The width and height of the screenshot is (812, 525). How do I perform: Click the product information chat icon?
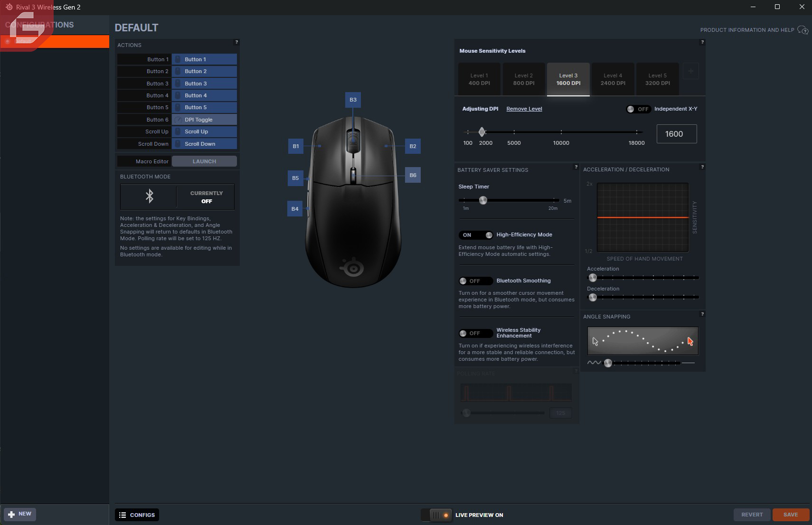tap(803, 30)
